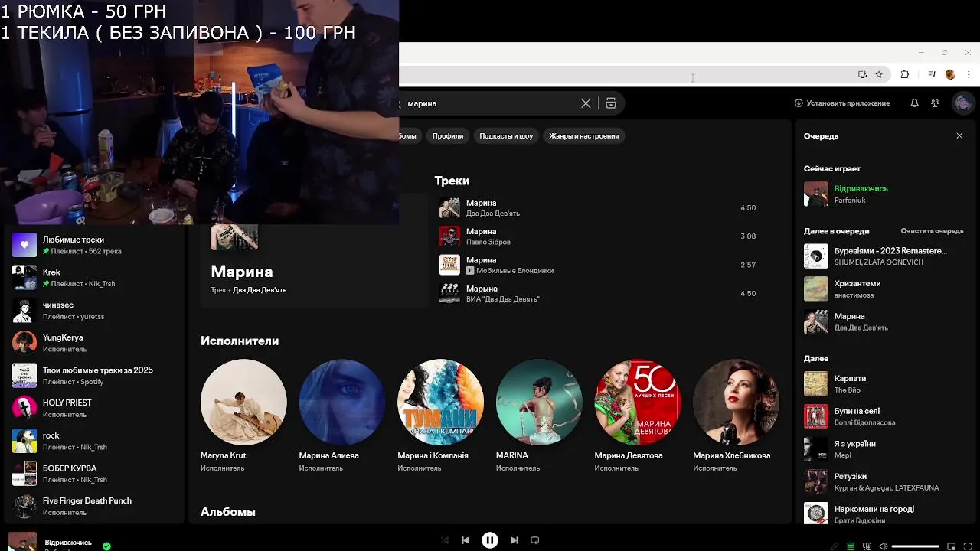The image size is (980, 551).
Task: Open Любимые треки playlist in sidebar
Action: [95, 245]
